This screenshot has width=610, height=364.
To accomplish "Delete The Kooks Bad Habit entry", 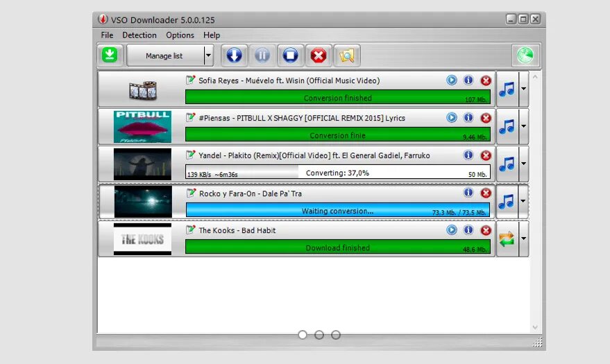I will click(x=486, y=230).
